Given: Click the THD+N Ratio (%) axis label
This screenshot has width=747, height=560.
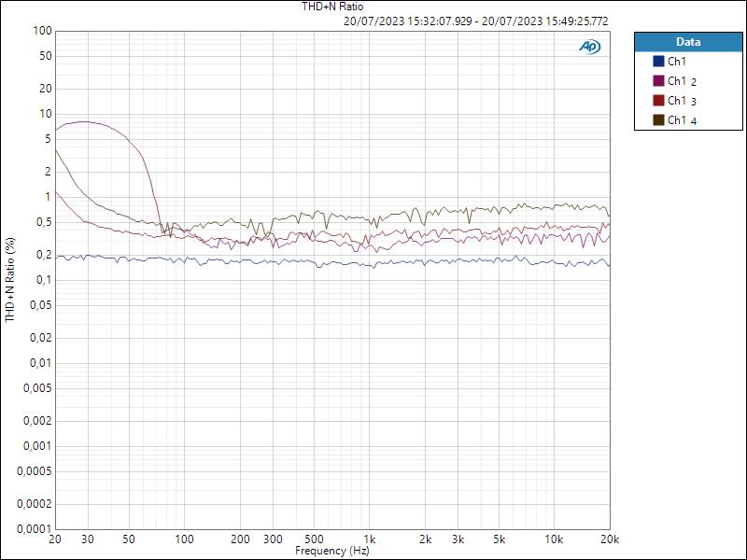Looking at the screenshot, I should tap(9, 280).
